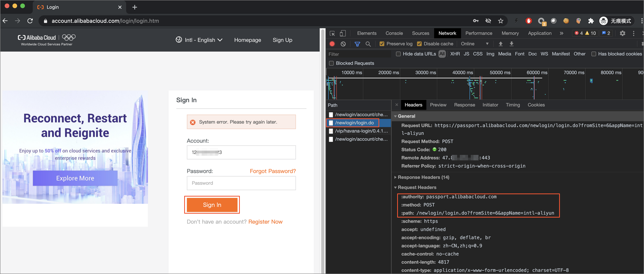This screenshot has width=644, height=274.
Task: Click the lightning bolt extension icon
Action: pyautogui.click(x=516, y=21)
